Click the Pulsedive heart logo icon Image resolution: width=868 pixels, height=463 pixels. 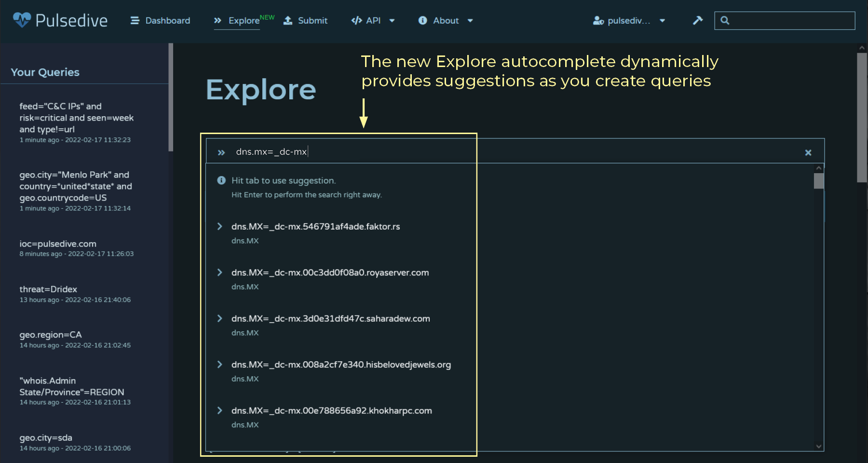coord(22,20)
